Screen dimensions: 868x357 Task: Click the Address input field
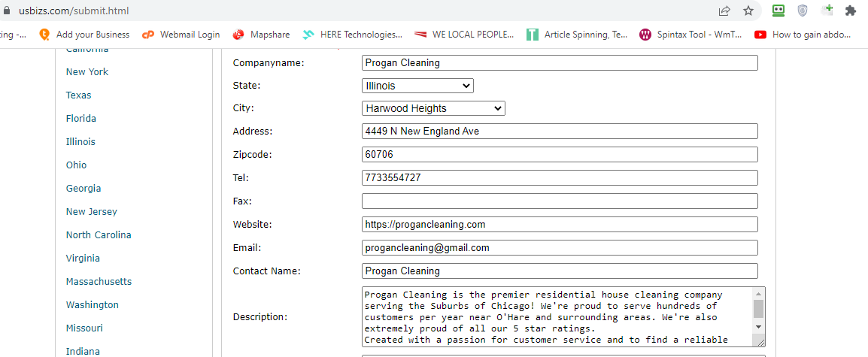pos(560,132)
